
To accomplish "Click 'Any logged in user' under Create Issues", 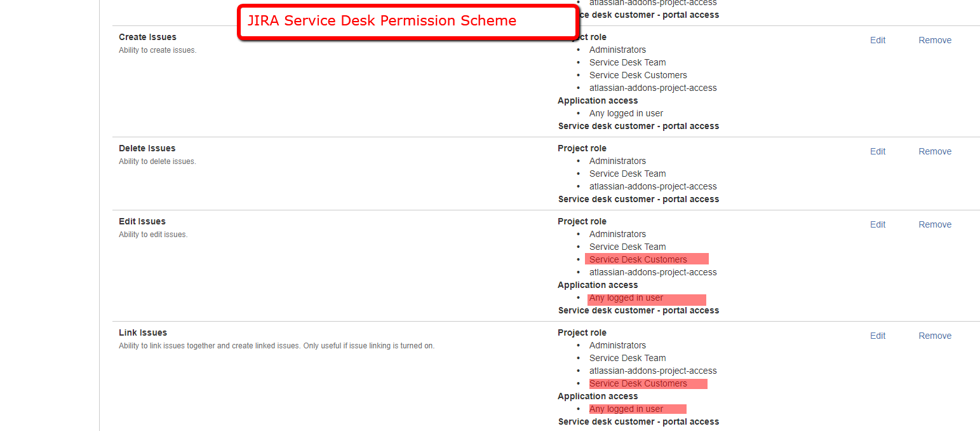I will point(626,113).
